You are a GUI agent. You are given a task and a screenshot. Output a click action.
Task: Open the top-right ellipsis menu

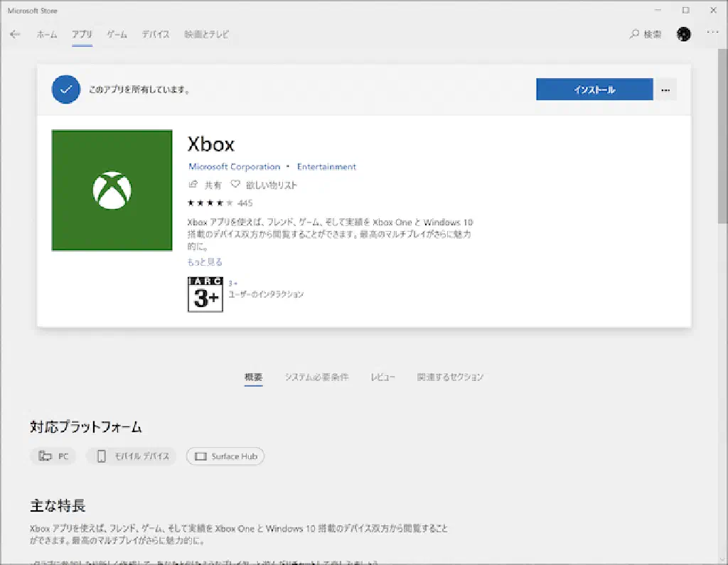(x=712, y=33)
